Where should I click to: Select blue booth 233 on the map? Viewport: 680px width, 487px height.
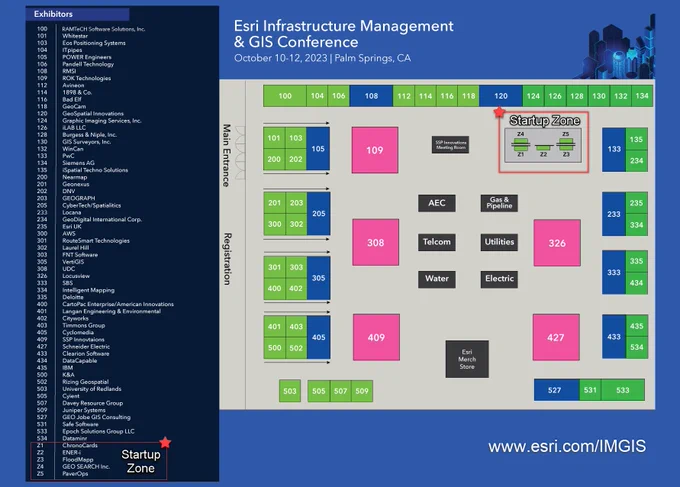(x=614, y=214)
